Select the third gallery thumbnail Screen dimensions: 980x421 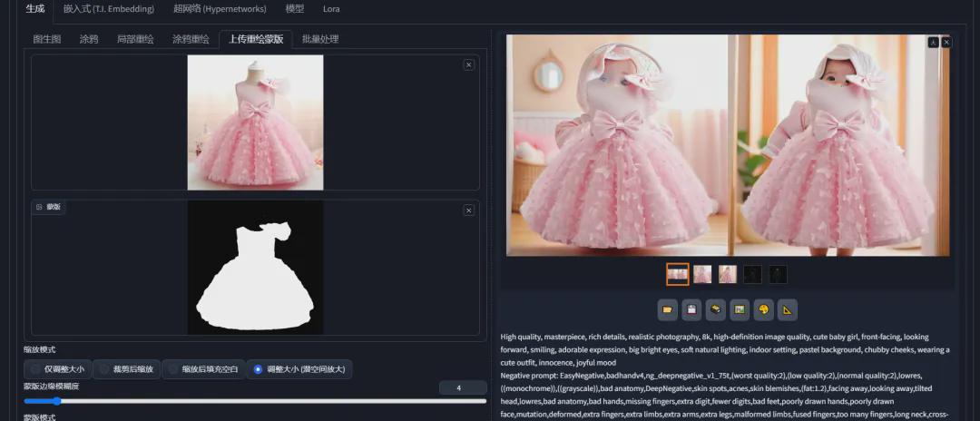pyautogui.click(x=728, y=274)
